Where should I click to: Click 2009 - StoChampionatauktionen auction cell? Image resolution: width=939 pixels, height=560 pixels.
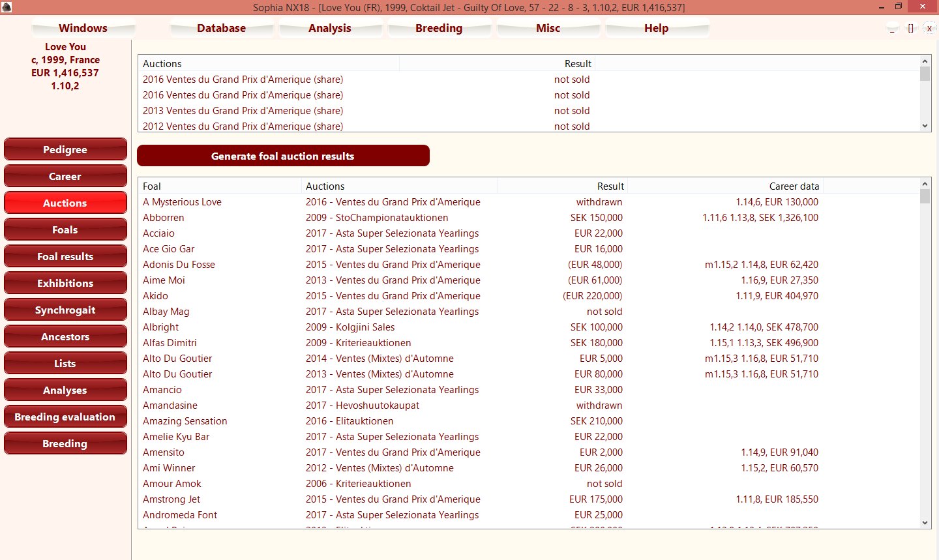tap(377, 217)
